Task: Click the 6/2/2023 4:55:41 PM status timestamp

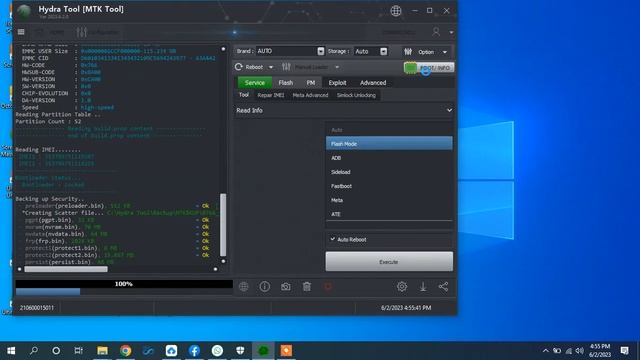Action: point(406,308)
